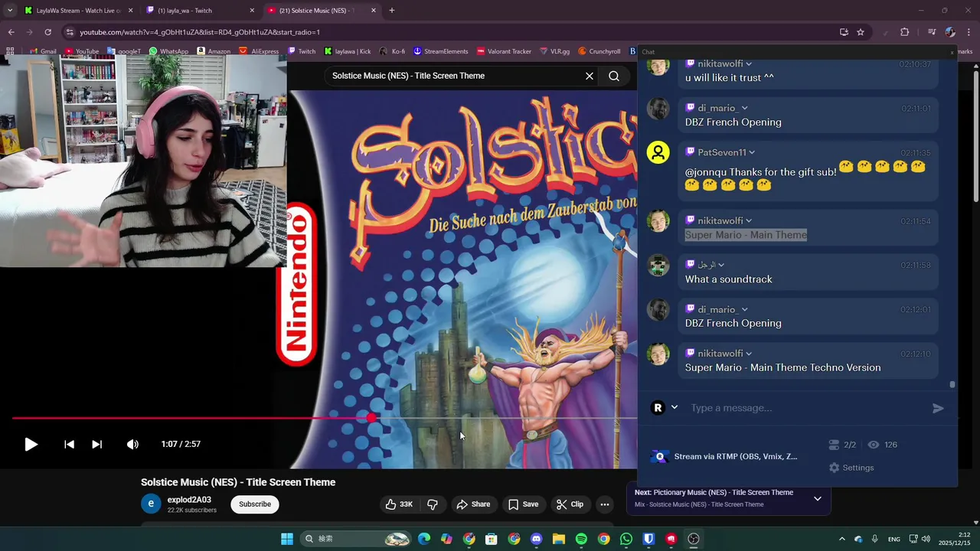
Task: Skip to the next video
Action: (x=96, y=444)
